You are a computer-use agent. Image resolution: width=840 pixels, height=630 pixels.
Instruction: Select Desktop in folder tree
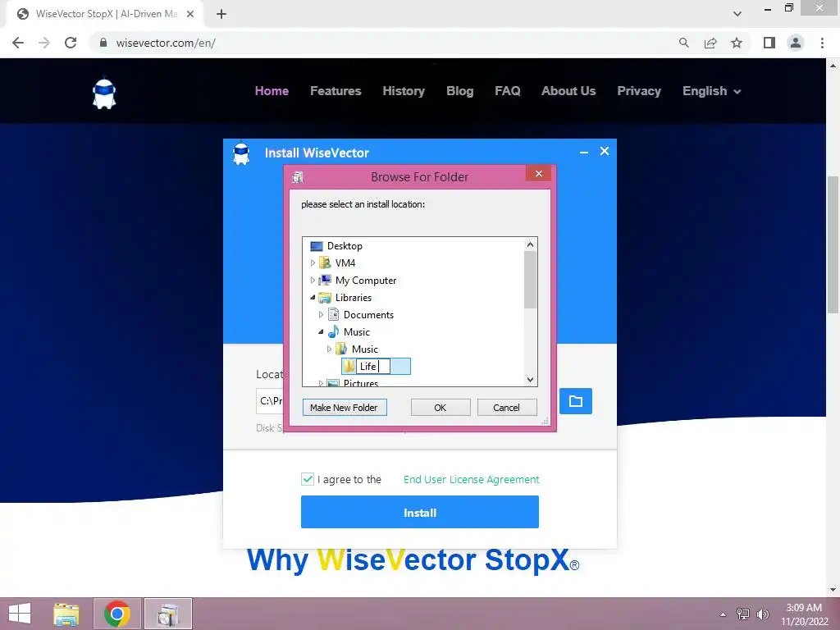[345, 246]
